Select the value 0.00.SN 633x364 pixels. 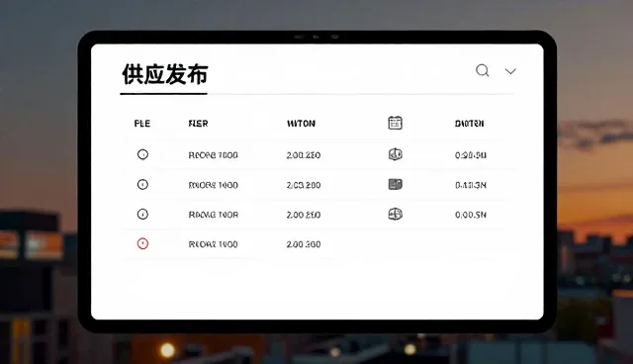[471, 215]
